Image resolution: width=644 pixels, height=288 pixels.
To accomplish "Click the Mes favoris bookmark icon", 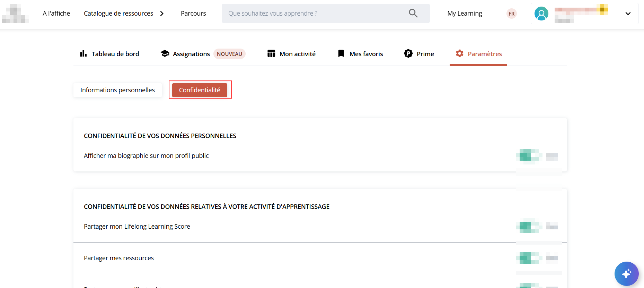I will point(341,53).
